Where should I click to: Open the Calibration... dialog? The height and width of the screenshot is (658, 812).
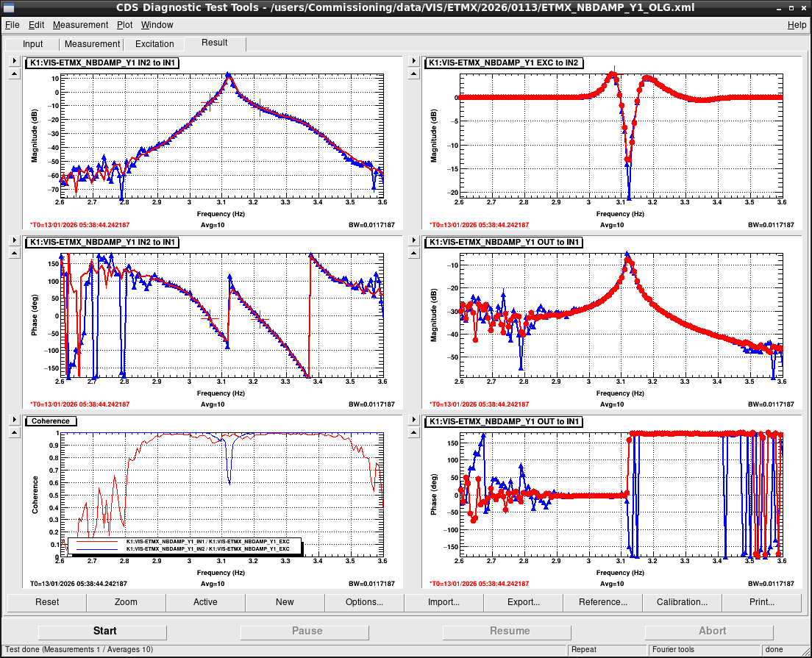[682, 602]
